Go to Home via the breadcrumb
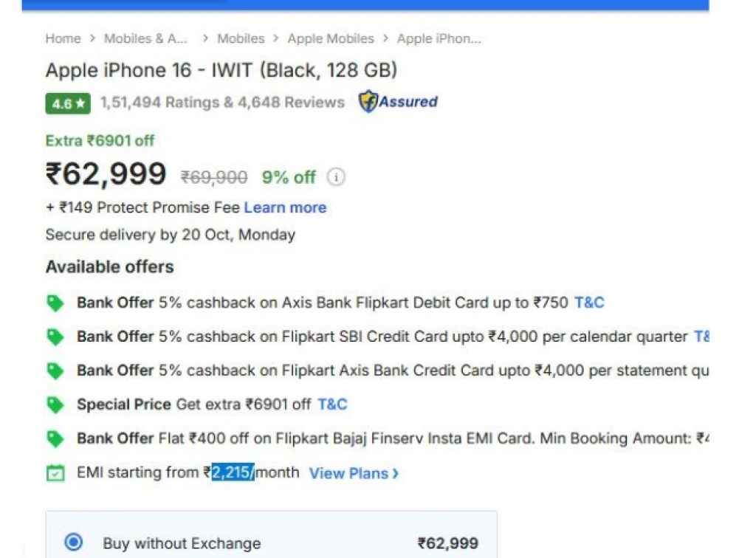Image resolution: width=756 pixels, height=558 pixels. (x=63, y=38)
